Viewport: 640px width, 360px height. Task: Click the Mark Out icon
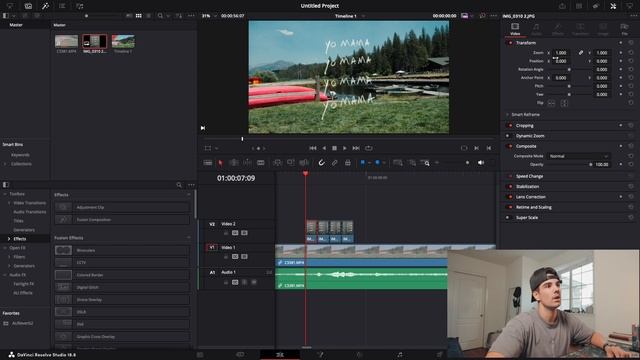pyautogui.click(x=489, y=148)
